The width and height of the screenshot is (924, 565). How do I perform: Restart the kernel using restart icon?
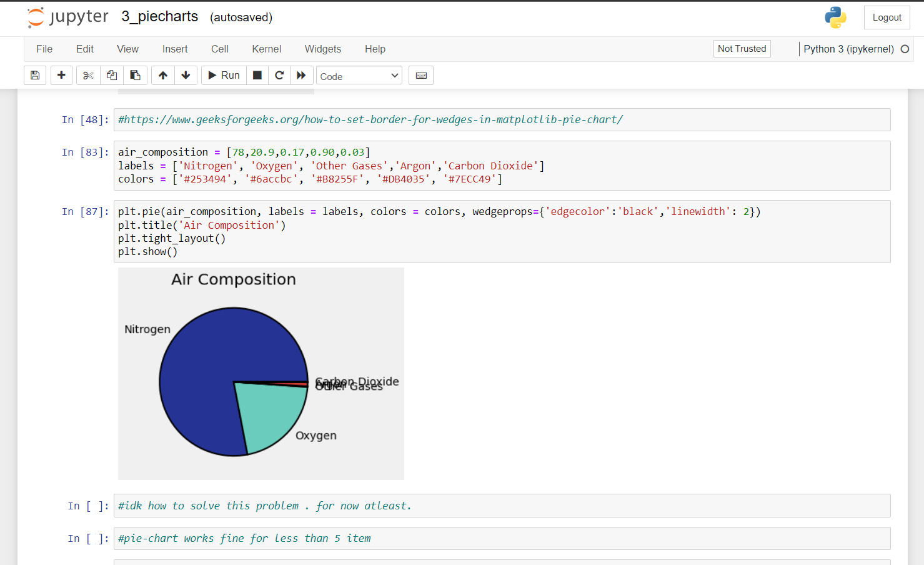pyautogui.click(x=279, y=75)
